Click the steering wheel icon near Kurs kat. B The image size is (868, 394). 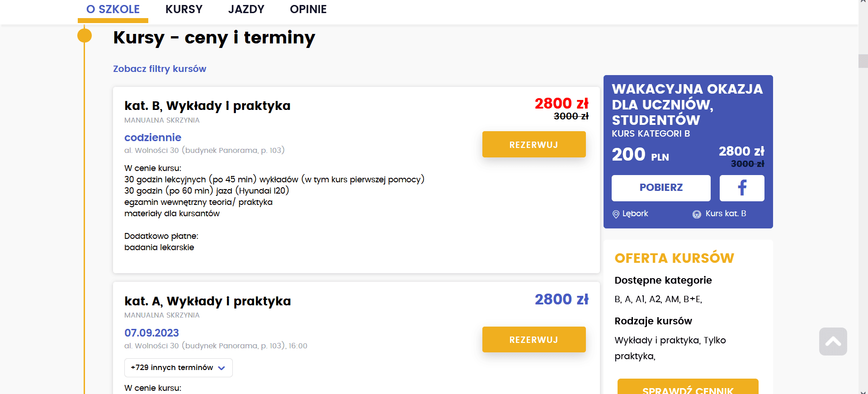[x=697, y=214]
